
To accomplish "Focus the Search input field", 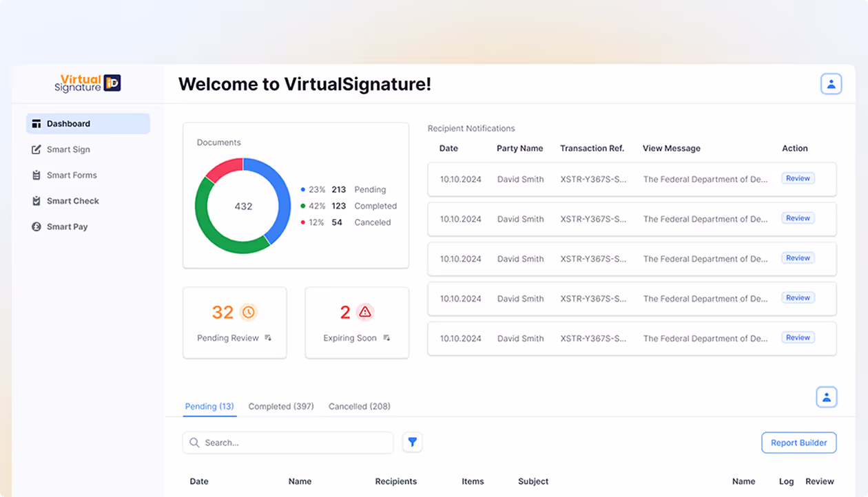I will (x=288, y=443).
